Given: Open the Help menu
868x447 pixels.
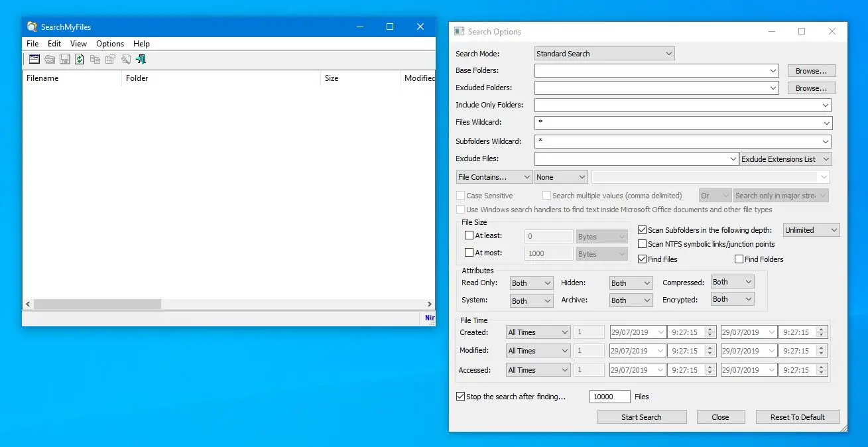Looking at the screenshot, I should (141, 44).
